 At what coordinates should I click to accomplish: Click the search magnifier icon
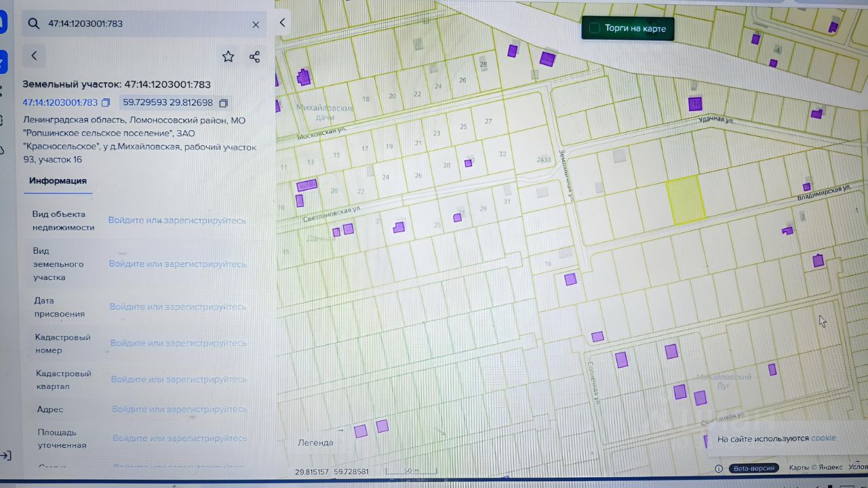click(33, 24)
